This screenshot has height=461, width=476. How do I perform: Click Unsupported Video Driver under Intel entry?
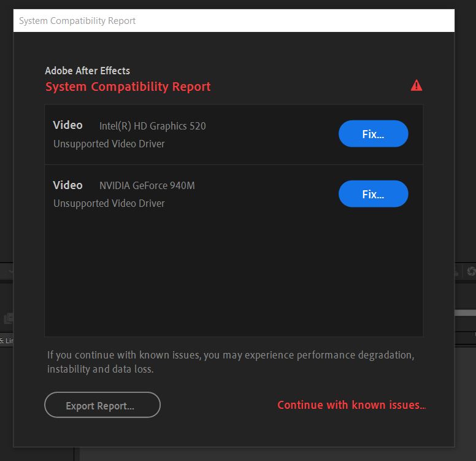pyautogui.click(x=109, y=144)
